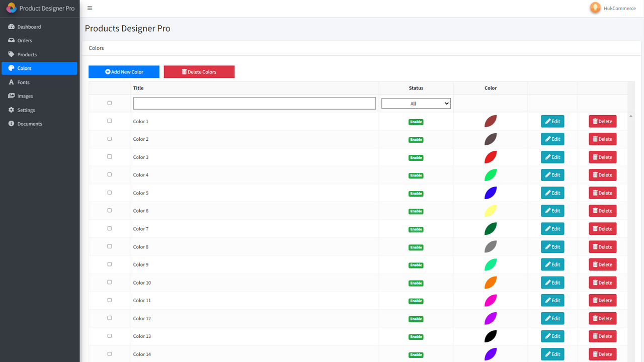
Task: Click the Products Designer Pro header title
Action: point(127,29)
